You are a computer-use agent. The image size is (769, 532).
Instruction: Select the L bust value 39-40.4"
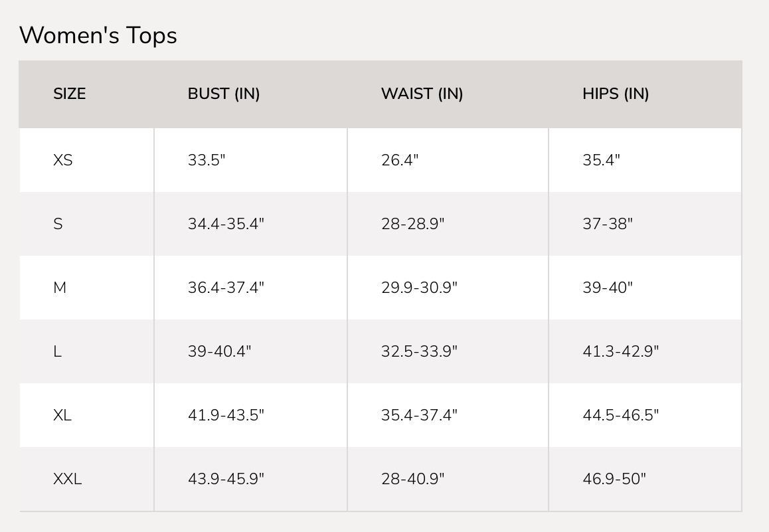coord(220,351)
